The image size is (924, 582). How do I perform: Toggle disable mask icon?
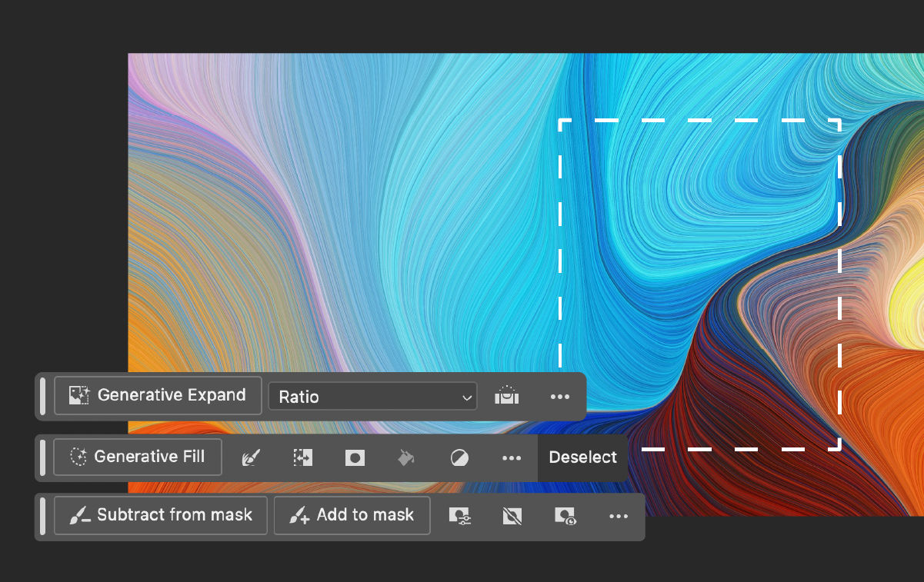click(512, 516)
